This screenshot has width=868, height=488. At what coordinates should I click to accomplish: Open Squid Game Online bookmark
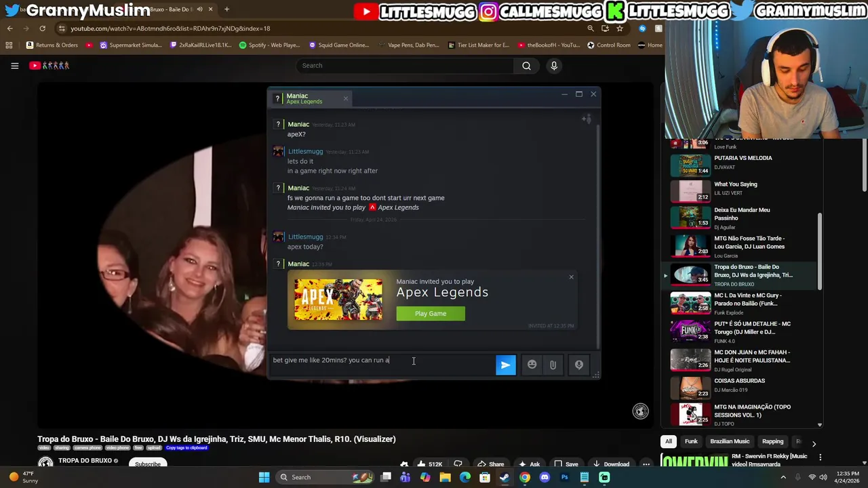tap(339, 45)
